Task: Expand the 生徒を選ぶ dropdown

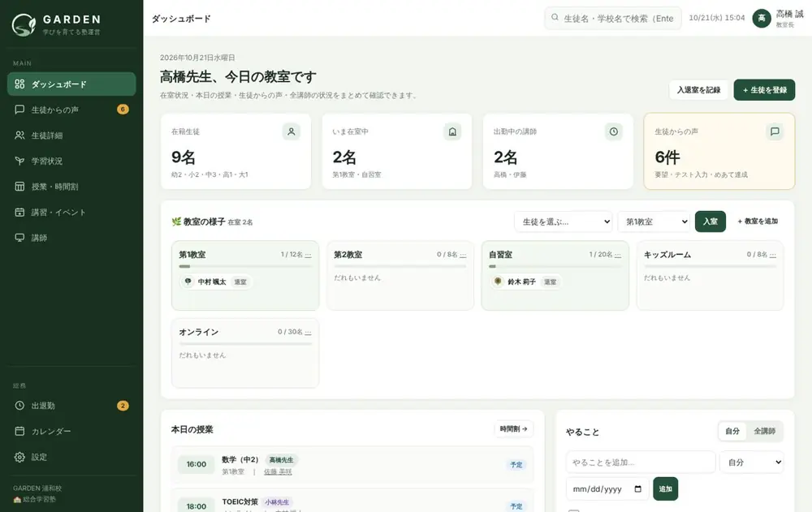Action: point(563,222)
